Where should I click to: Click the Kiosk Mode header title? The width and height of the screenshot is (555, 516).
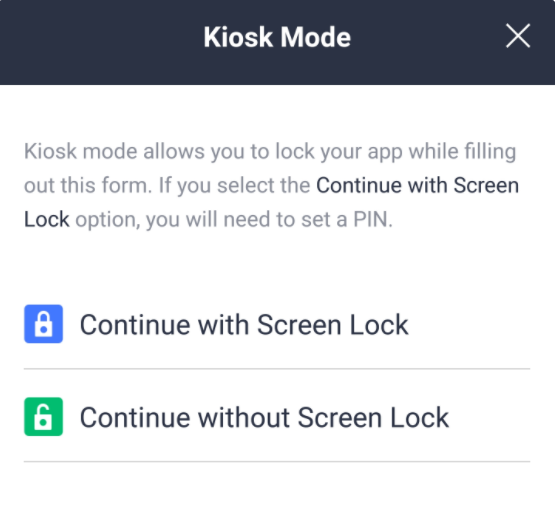coord(277,37)
